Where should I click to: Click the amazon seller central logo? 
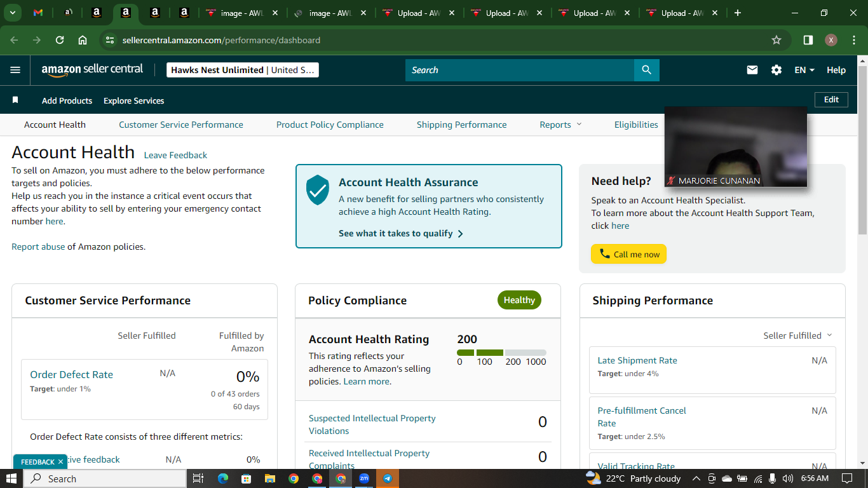click(x=92, y=70)
